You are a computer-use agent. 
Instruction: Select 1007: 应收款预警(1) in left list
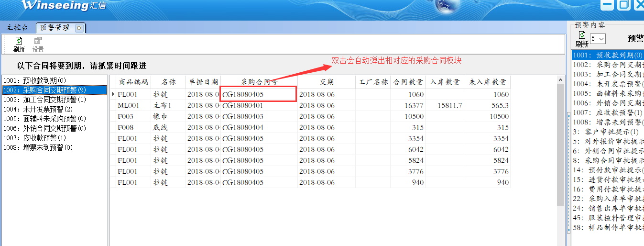point(55,138)
